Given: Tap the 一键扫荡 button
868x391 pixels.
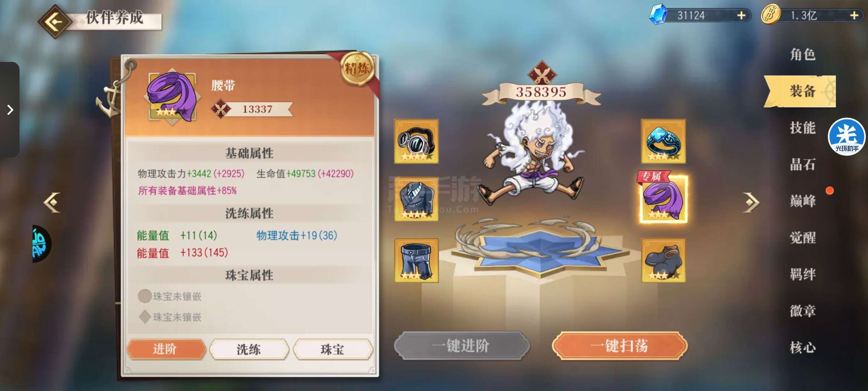Looking at the screenshot, I should coord(620,346).
